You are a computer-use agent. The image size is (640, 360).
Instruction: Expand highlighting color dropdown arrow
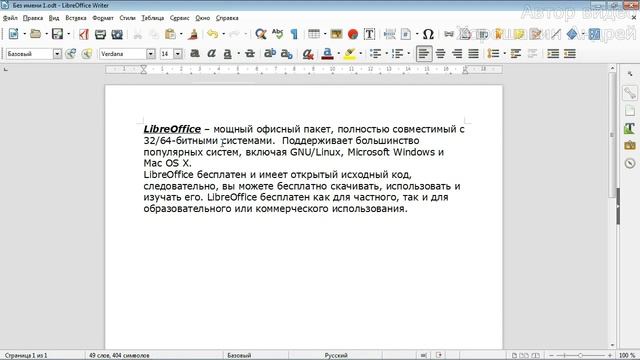360,54
